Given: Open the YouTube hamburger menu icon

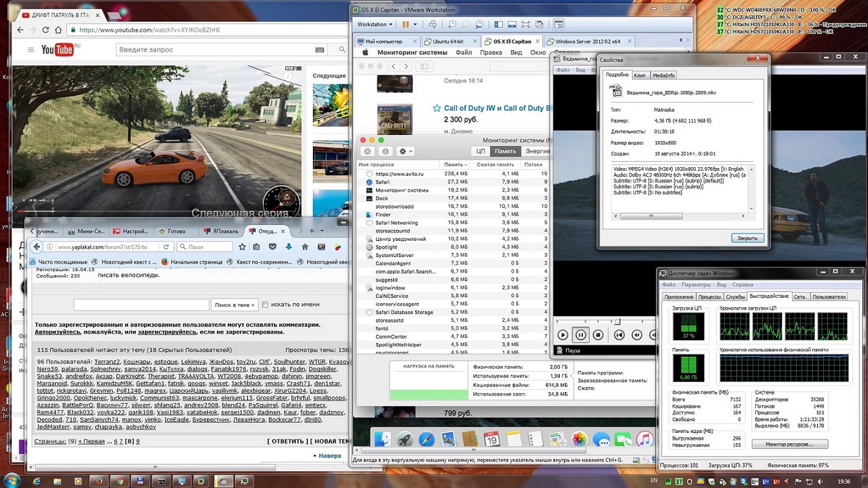Looking at the screenshot, I should (30, 50).
